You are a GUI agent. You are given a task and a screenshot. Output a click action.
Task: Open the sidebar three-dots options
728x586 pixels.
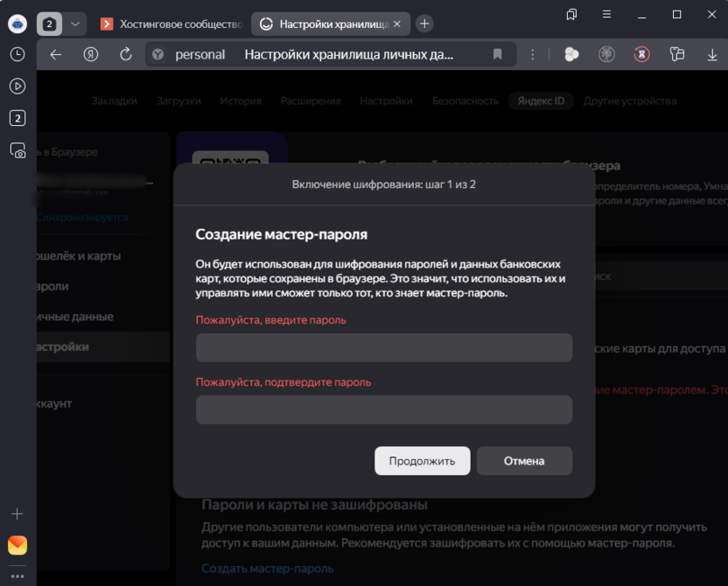point(17,576)
